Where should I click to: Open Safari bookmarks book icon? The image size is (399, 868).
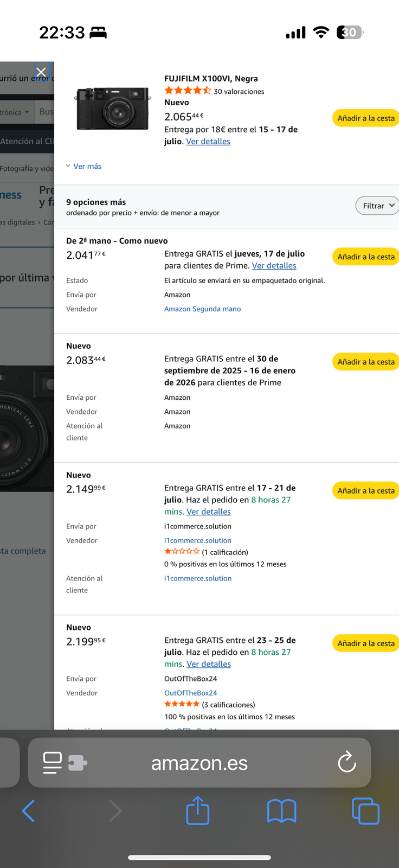coord(281,811)
